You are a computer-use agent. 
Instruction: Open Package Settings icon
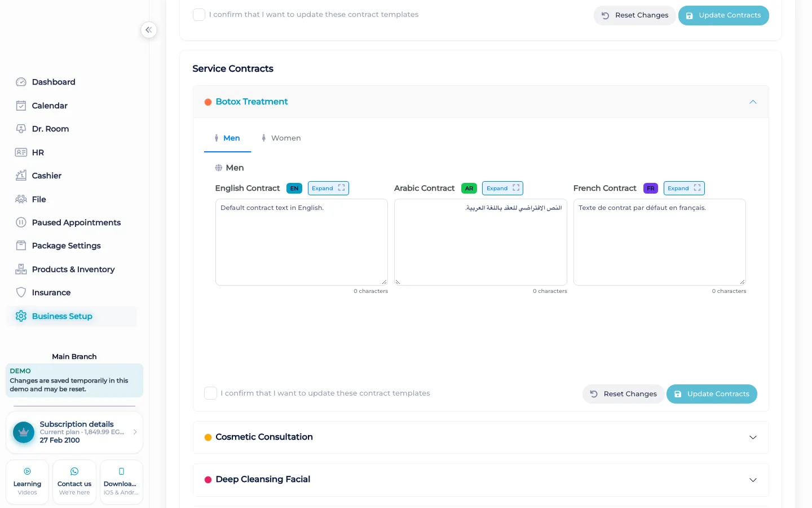(x=21, y=246)
